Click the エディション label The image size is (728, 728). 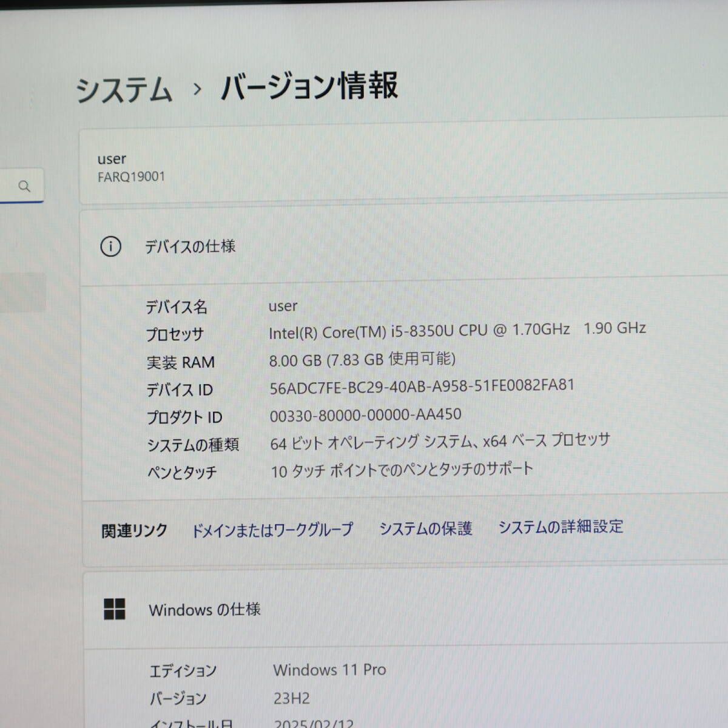pyautogui.click(x=183, y=671)
